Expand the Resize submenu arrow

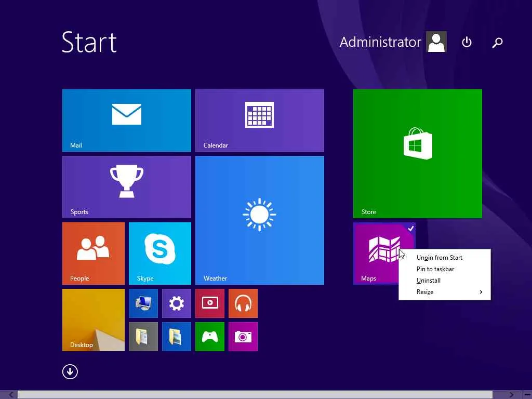tap(481, 292)
